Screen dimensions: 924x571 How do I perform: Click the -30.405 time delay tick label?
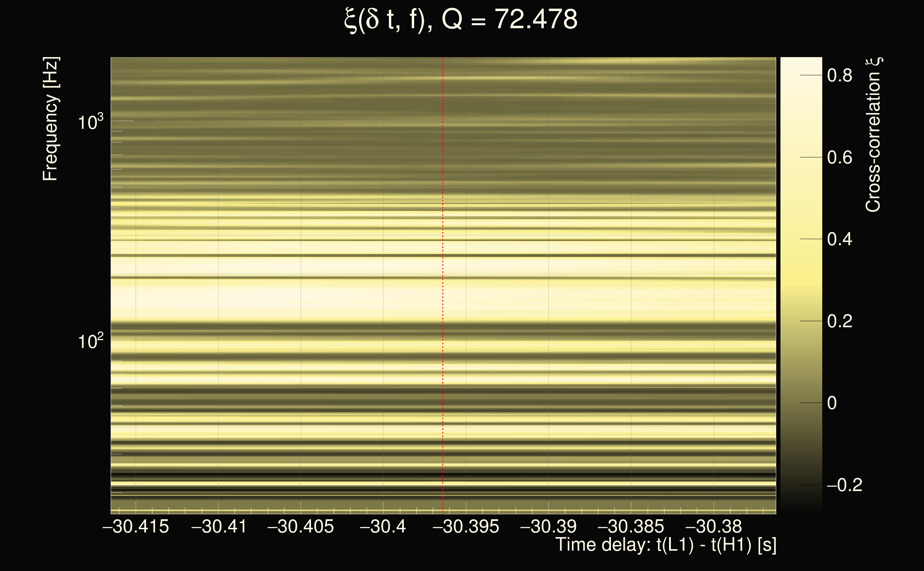tap(301, 526)
